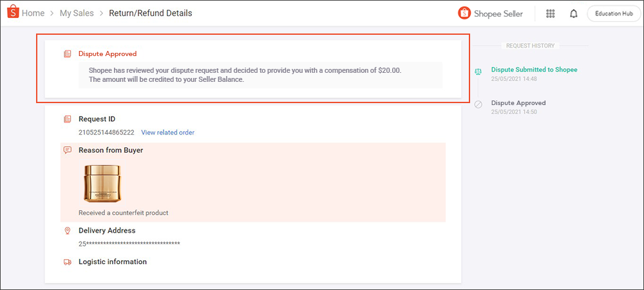The height and width of the screenshot is (290, 644).
Task: Open the notifications bell icon
Action: coord(574,14)
